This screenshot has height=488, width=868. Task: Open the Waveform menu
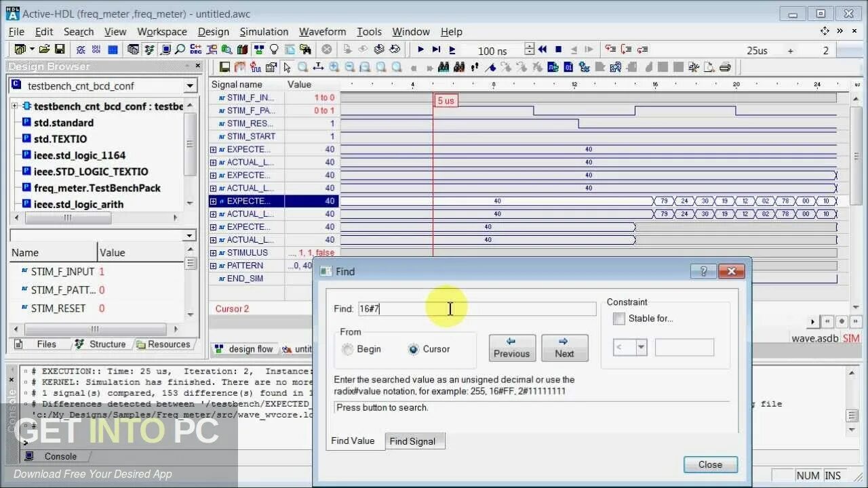[x=322, y=32]
